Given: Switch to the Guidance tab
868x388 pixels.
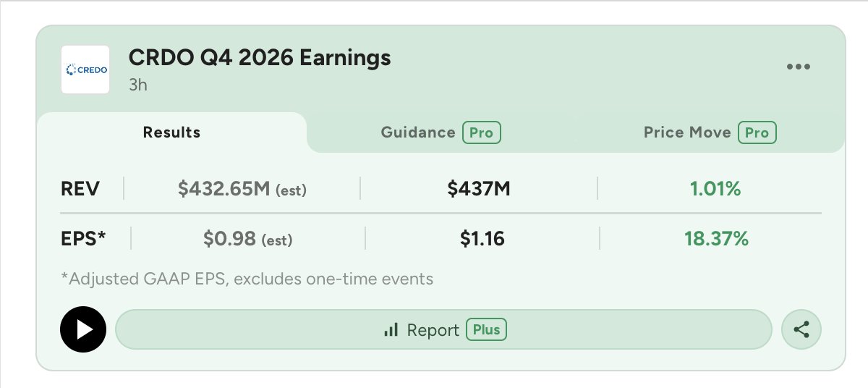Looking at the screenshot, I should (441, 132).
